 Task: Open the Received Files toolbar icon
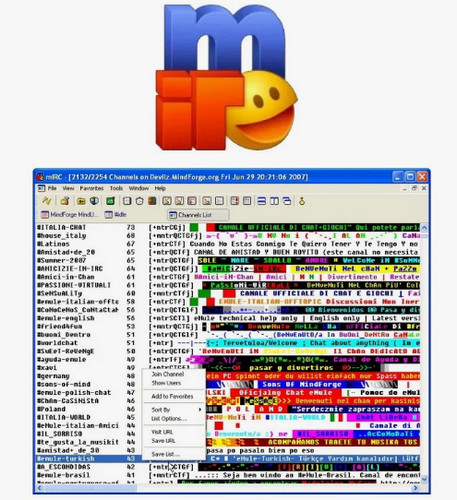tap(207, 201)
